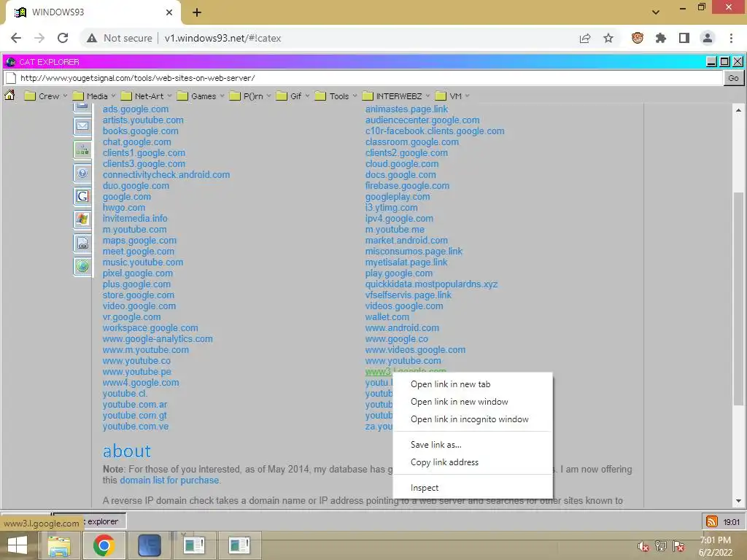
Task: Reload the page with the browser refresh button
Action: (x=63, y=38)
